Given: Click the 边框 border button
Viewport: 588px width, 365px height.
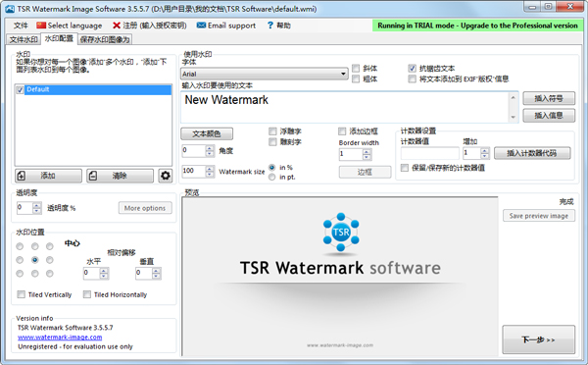Looking at the screenshot, I should click(365, 172).
